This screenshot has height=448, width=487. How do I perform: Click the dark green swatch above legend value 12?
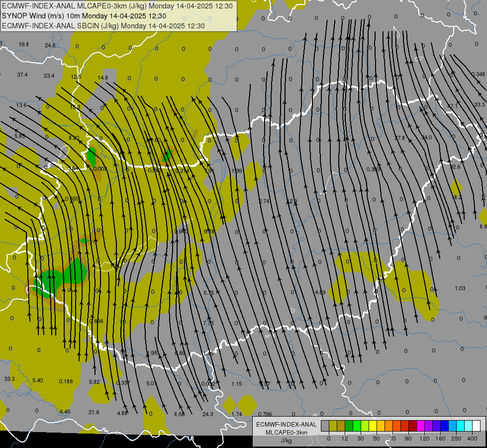point(349,426)
